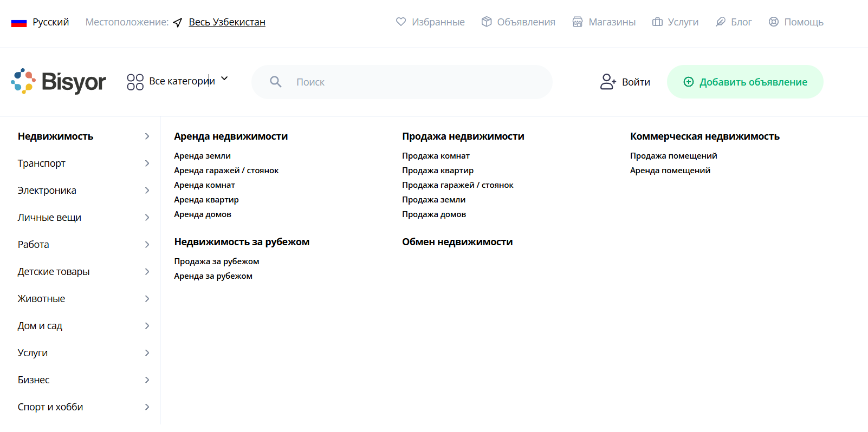Open the Все категории dropdown

coord(177,81)
